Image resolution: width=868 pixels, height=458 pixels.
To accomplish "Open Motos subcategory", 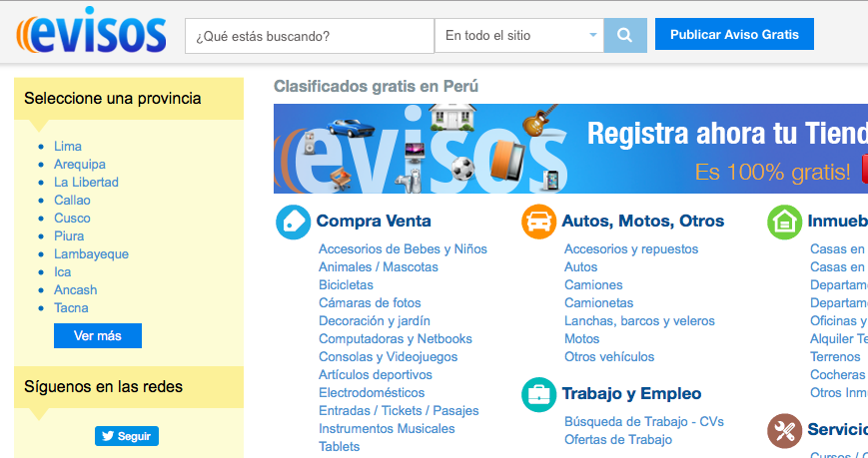I will click(x=581, y=339).
